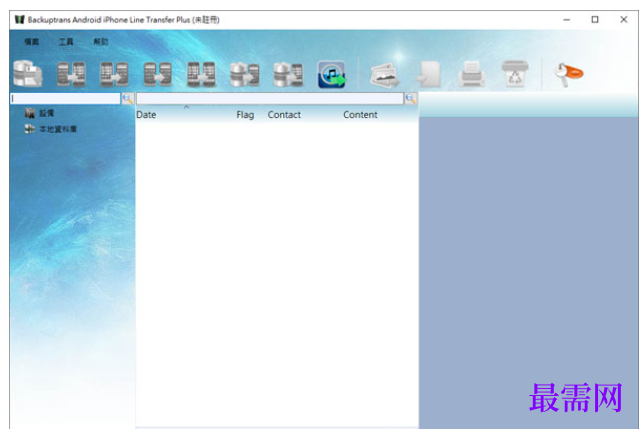Click the printer icon in the toolbar
Viewport: 641px width, 429px height.
tap(471, 74)
